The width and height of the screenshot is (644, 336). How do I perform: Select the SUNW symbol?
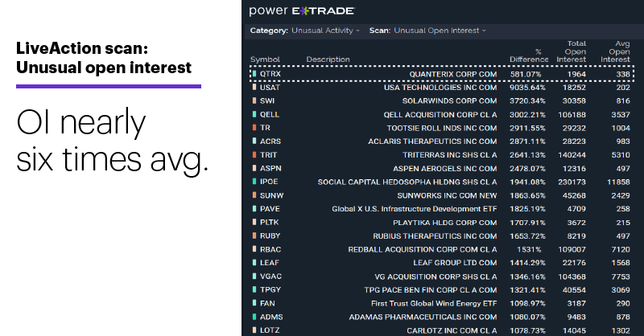(x=271, y=195)
